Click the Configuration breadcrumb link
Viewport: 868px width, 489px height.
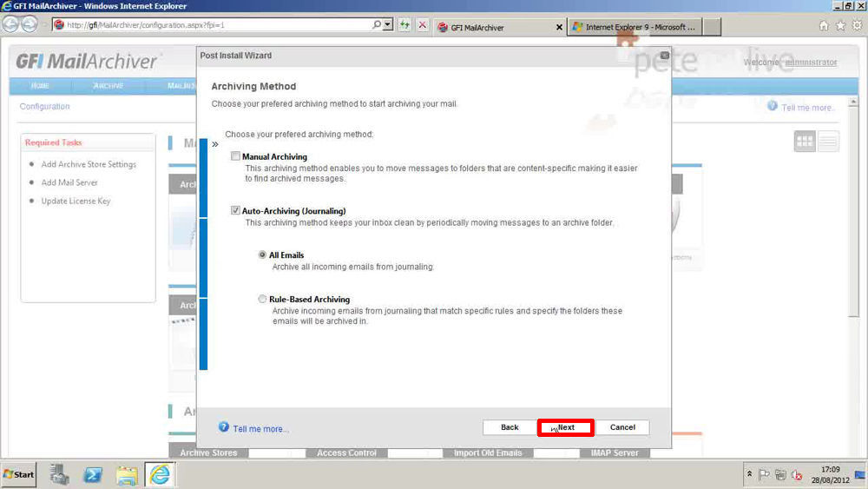(x=45, y=106)
